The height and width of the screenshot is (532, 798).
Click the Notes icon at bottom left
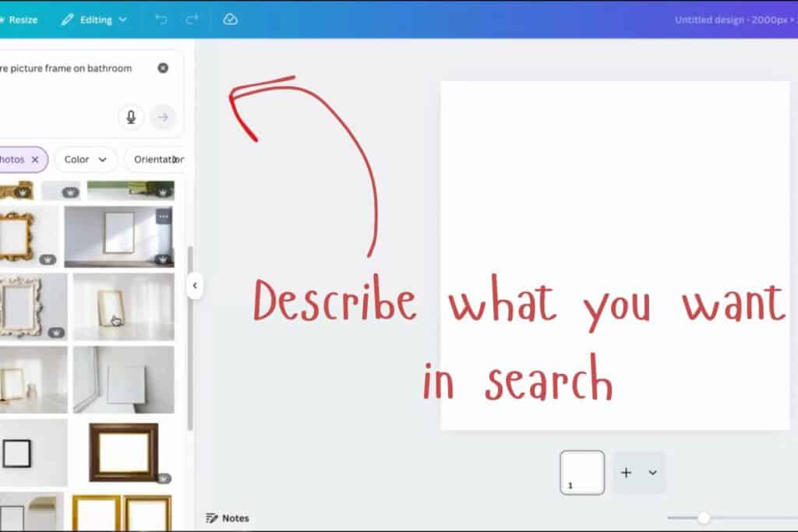pyautogui.click(x=212, y=517)
